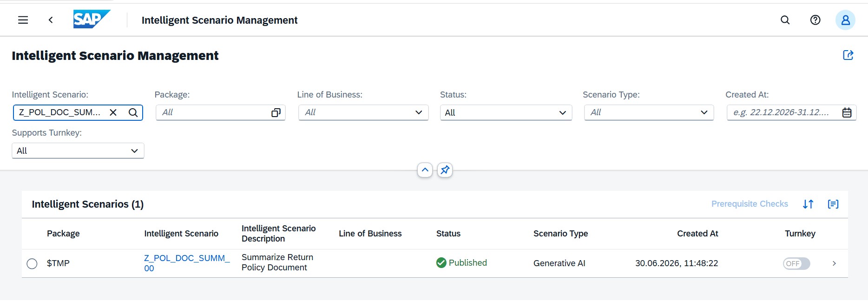Click the $TMP package cell
This screenshot has height=301, width=868.
58,263
